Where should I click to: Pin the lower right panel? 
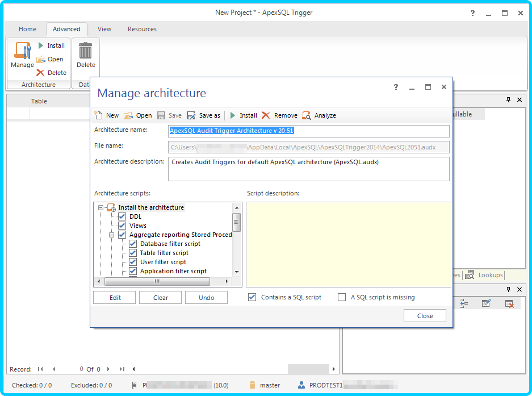click(508, 289)
